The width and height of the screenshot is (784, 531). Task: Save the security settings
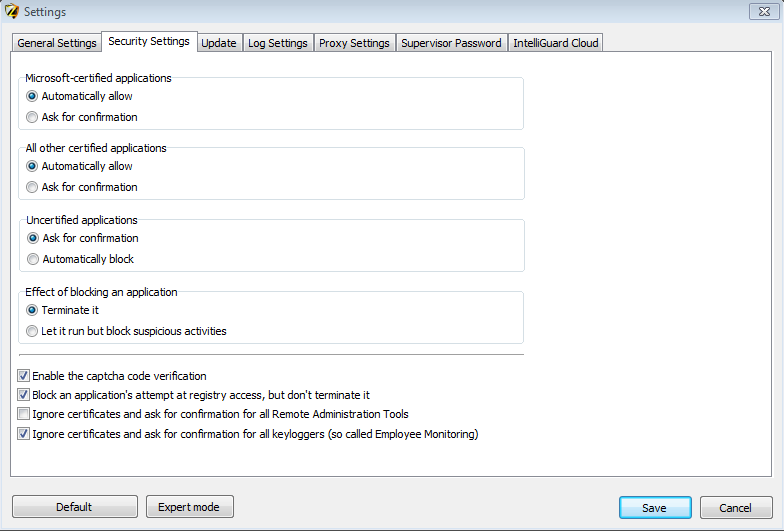[x=654, y=508]
